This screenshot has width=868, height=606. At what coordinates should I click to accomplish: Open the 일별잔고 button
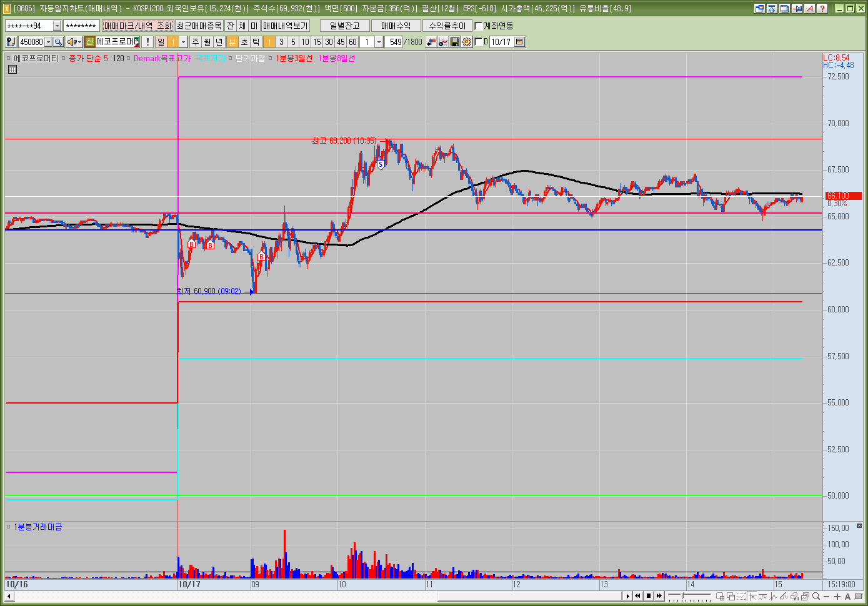344,26
